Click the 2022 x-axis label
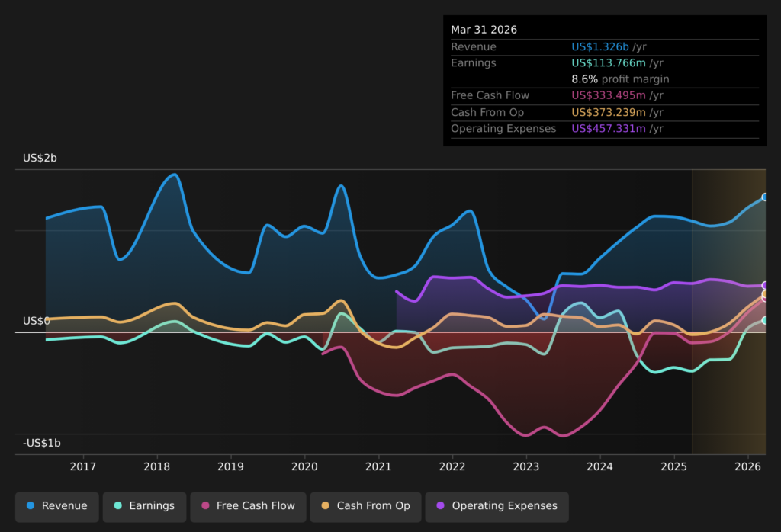781x532 pixels. click(452, 466)
